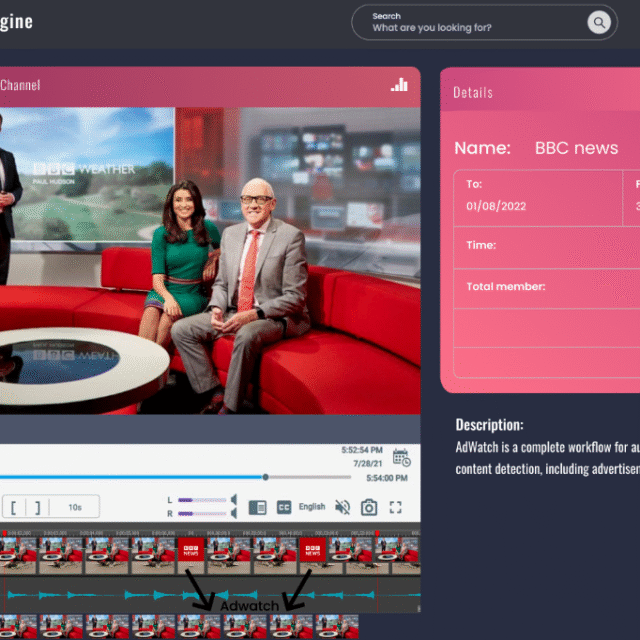Image resolution: width=640 pixels, height=640 pixels.
Task: Select the 10s skip interval
Action: 75,507
